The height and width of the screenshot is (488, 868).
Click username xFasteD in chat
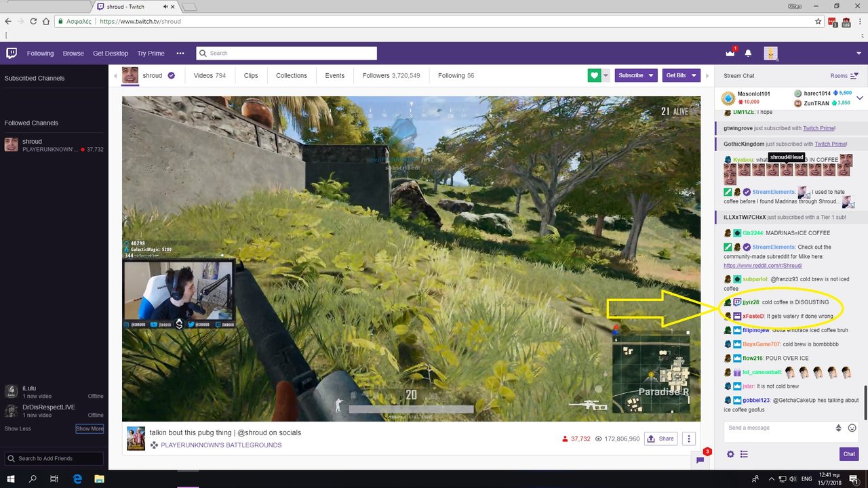(753, 317)
